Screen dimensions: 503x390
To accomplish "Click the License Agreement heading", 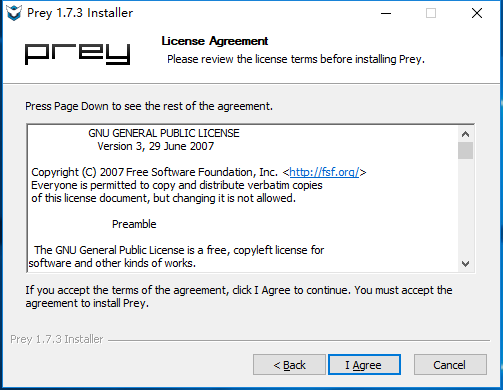I will pyautogui.click(x=215, y=41).
